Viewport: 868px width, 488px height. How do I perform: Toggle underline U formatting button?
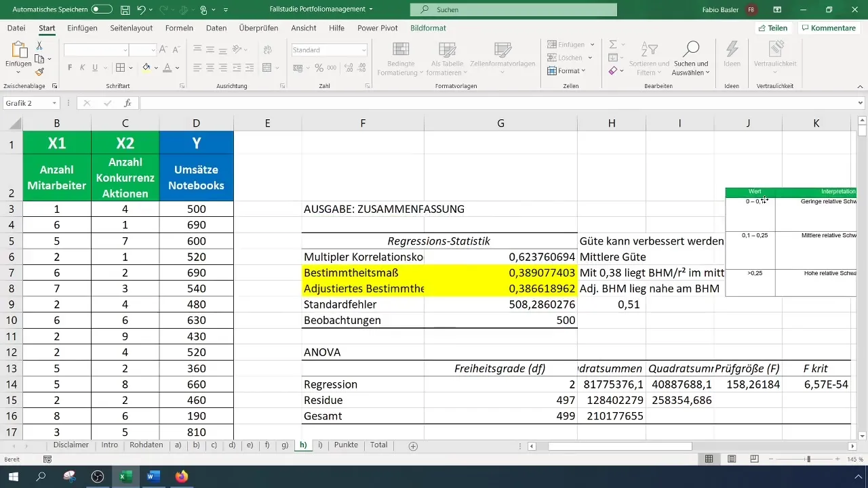coord(96,68)
